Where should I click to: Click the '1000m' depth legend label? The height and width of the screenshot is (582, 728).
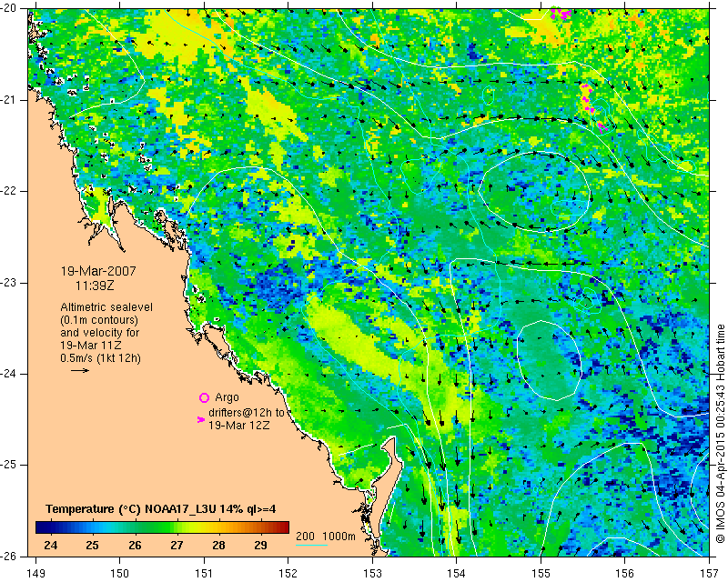click(339, 537)
